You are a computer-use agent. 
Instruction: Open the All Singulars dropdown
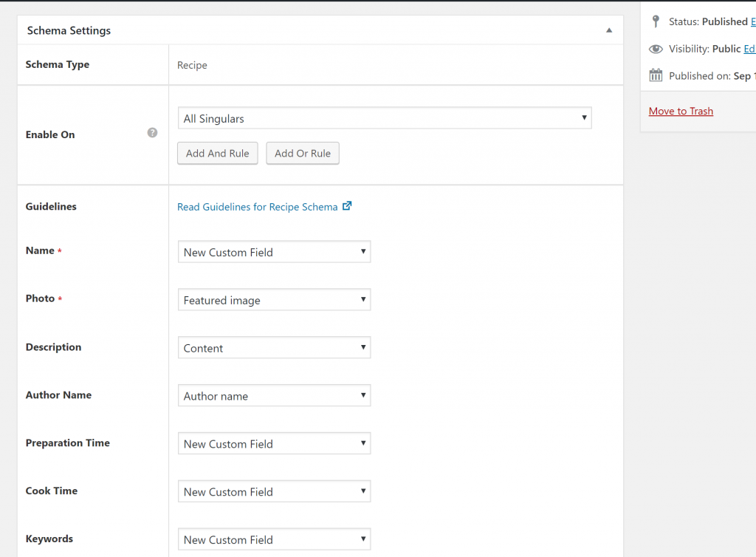pos(385,118)
